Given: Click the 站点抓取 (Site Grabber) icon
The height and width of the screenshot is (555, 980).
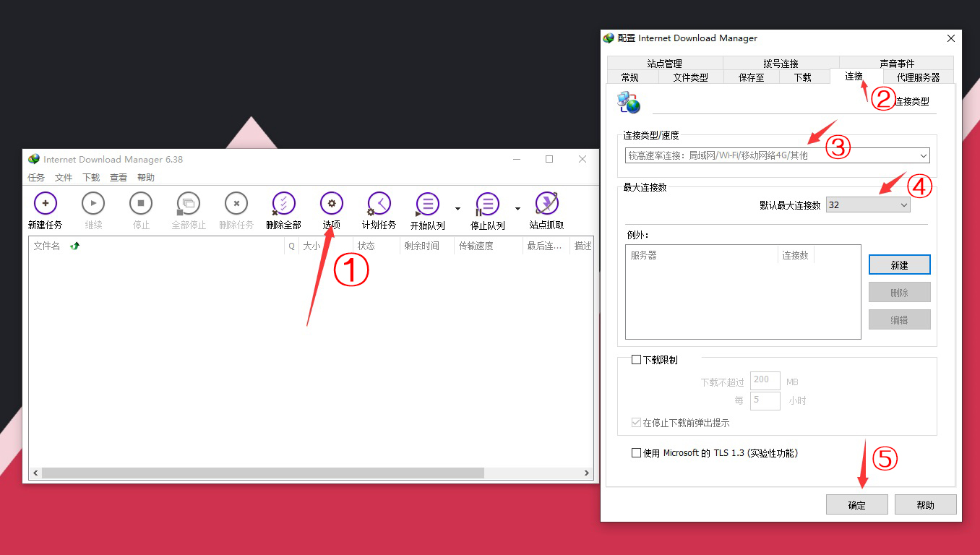Looking at the screenshot, I should click(547, 203).
